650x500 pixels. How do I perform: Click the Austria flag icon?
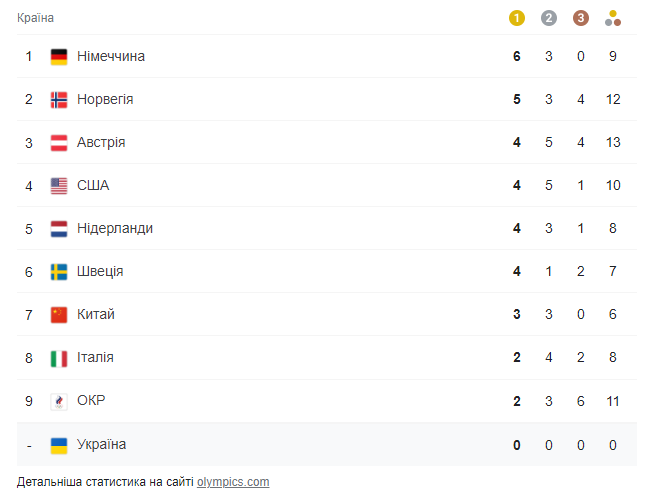59,143
